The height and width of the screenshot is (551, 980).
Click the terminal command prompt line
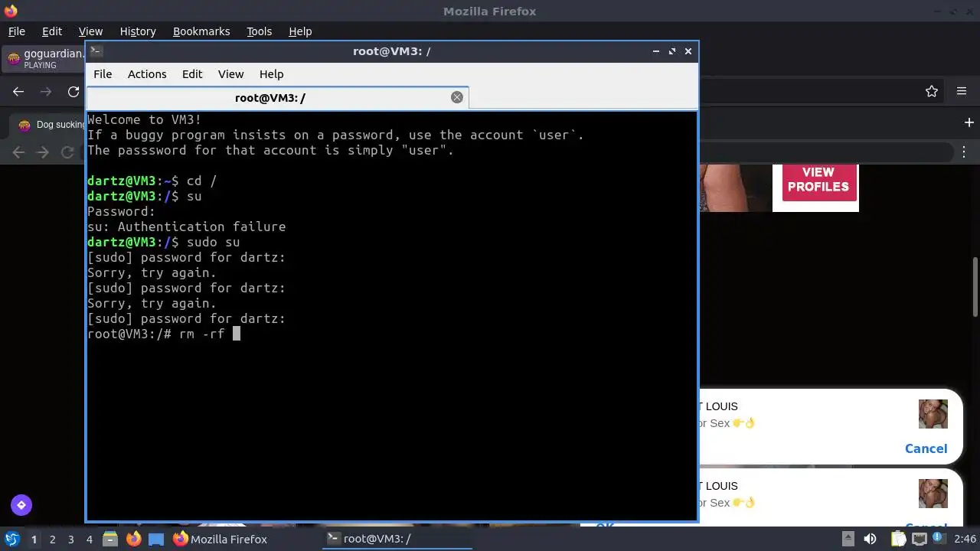tap(164, 334)
